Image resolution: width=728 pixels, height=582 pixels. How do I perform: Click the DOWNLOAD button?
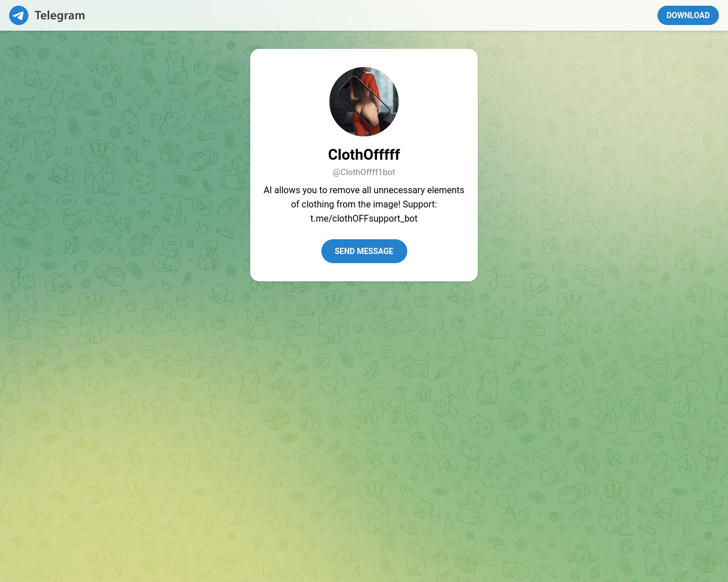click(688, 15)
